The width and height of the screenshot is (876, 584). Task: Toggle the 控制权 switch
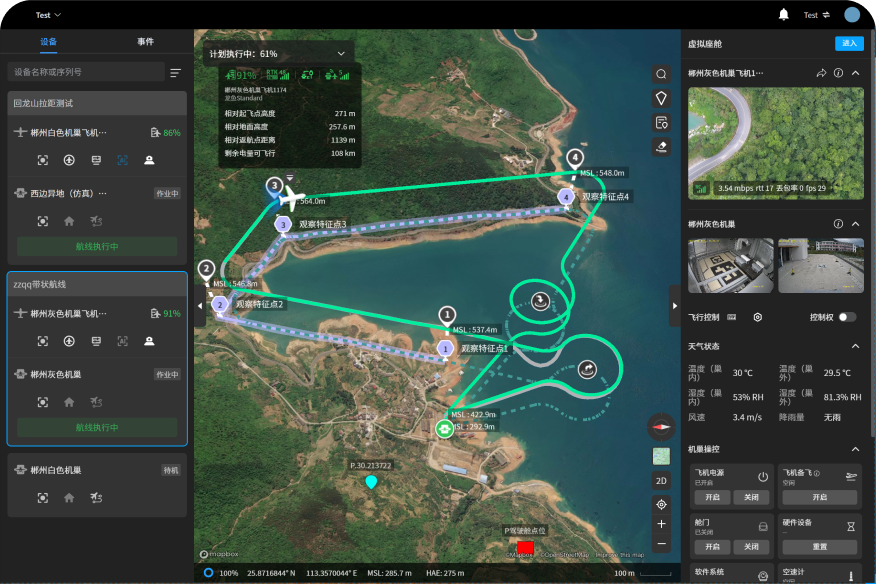pyautogui.click(x=846, y=317)
